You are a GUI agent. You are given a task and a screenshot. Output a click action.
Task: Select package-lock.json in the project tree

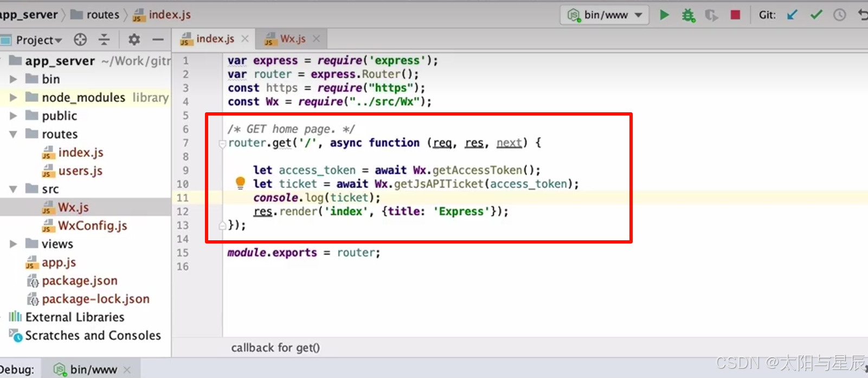point(88,299)
